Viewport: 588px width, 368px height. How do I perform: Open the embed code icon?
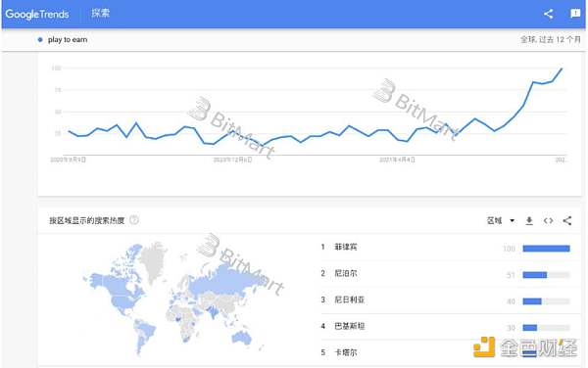(x=548, y=221)
